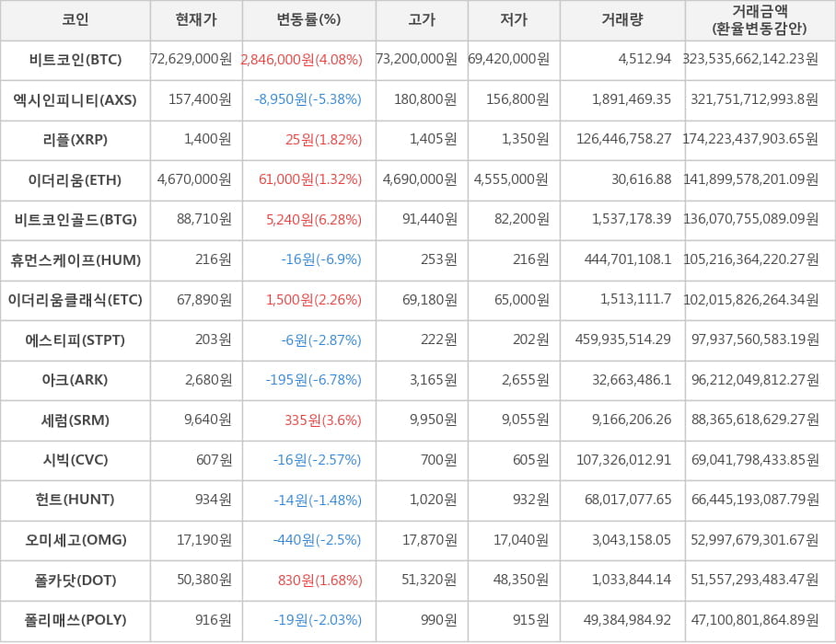The width and height of the screenshot is (836, 644).
Task: Click the HUM volume 444,701,108.1
Action: coord(628,259)
